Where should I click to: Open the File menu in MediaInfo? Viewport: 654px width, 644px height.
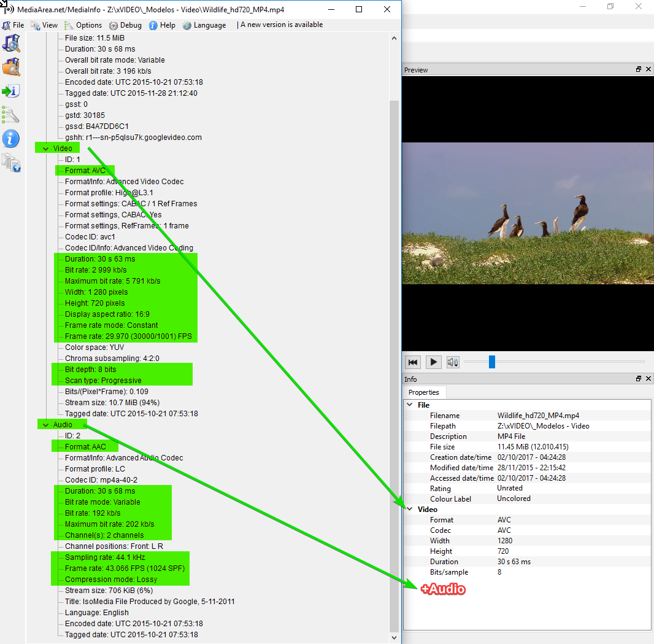pyautogui.click(x=13, y=25)
